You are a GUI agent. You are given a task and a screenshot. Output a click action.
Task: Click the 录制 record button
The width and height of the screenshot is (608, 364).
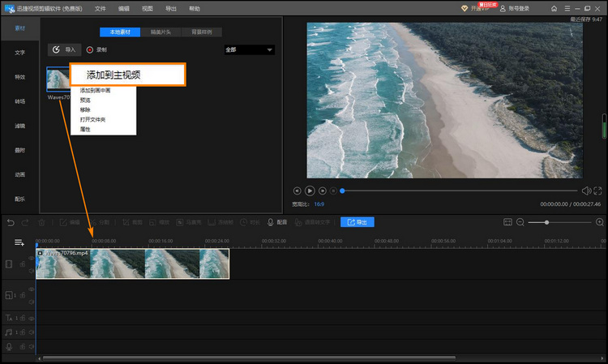96,49
